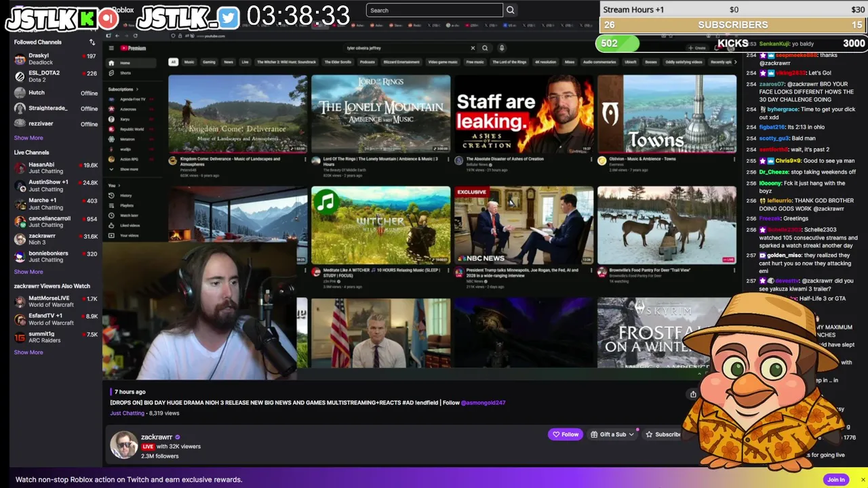868x488 pixels.
Task: Show more under viewers also watch
Action: point(28,352)
